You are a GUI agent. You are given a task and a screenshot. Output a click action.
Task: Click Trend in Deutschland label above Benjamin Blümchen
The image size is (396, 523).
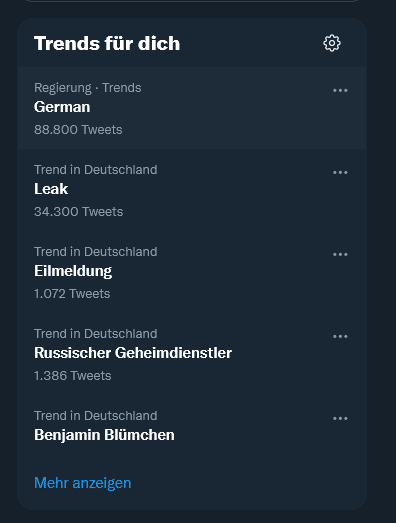pyautogui.click(x=96, y=416)
